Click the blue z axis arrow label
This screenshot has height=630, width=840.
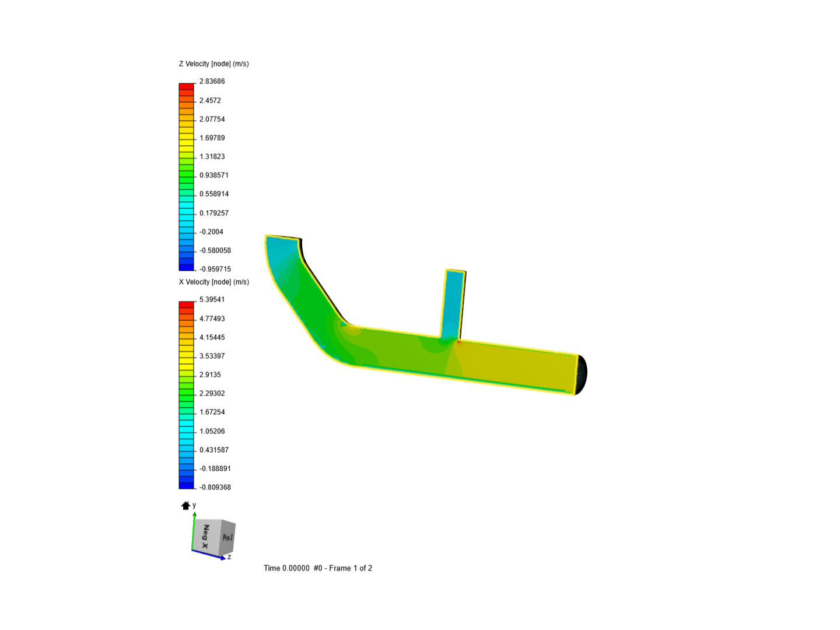(x=229, y=557)
